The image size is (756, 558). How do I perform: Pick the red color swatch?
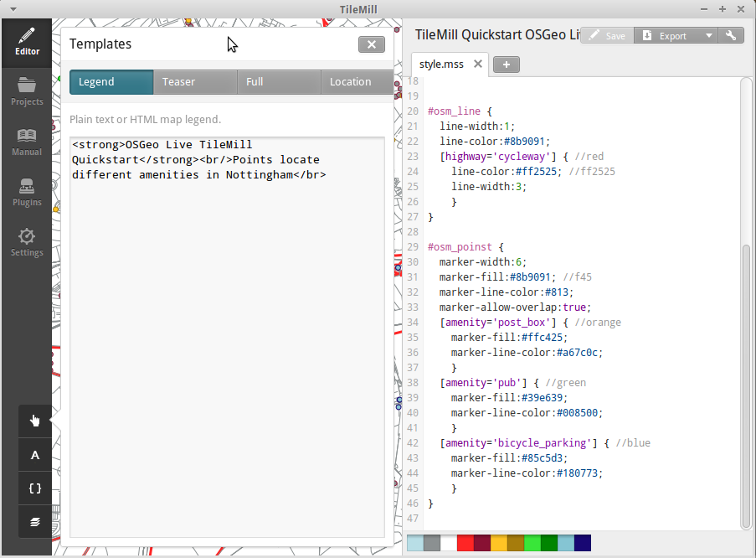465,543
